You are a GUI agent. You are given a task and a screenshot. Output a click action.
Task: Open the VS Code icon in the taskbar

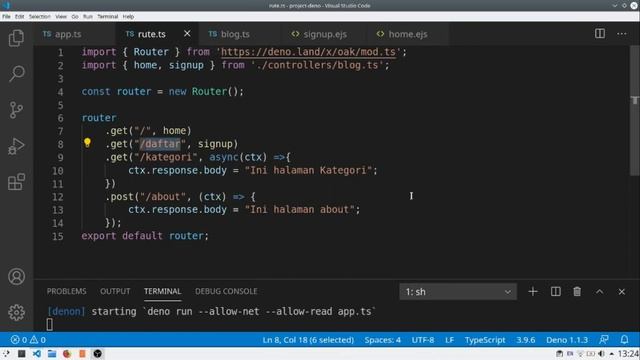tap(36, 353)
